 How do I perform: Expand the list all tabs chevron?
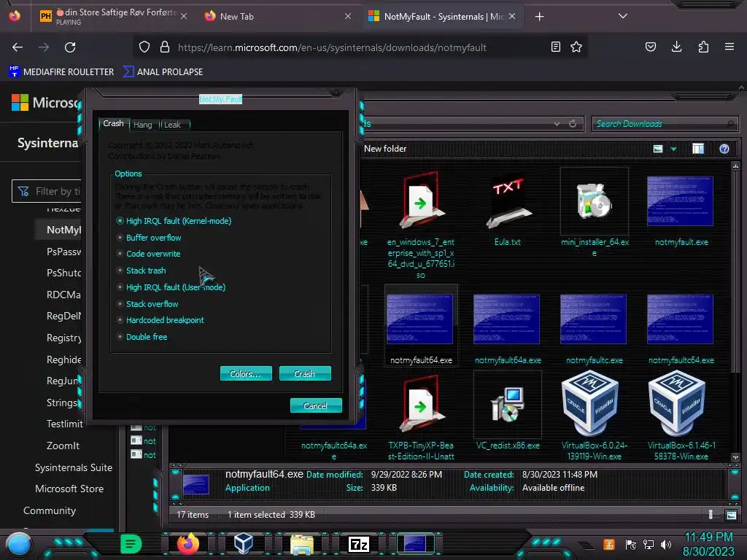click(x=623, y=16)
